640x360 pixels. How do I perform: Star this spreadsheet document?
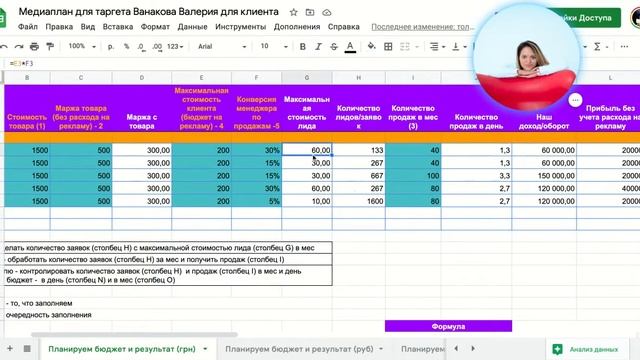[x=293, y=12]
